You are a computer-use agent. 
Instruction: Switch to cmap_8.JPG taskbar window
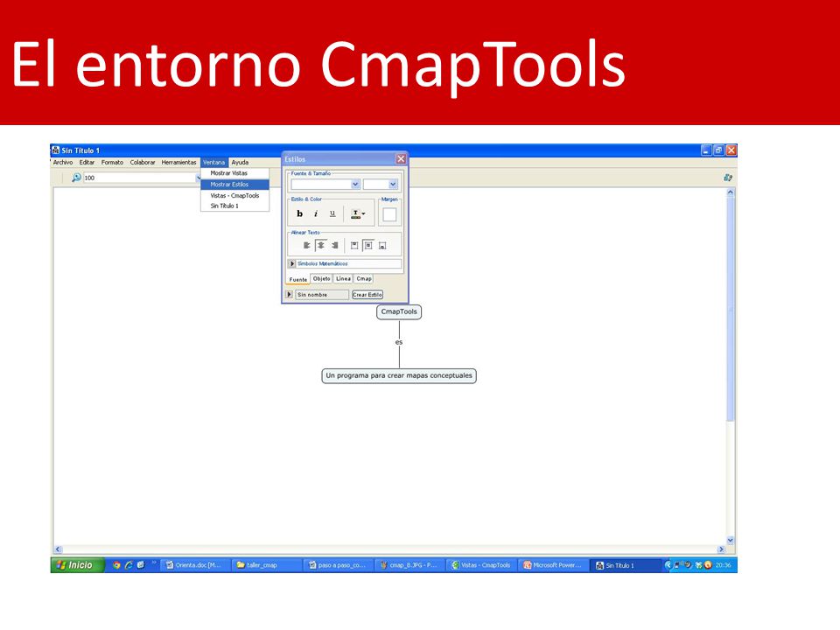pos(409,565)
